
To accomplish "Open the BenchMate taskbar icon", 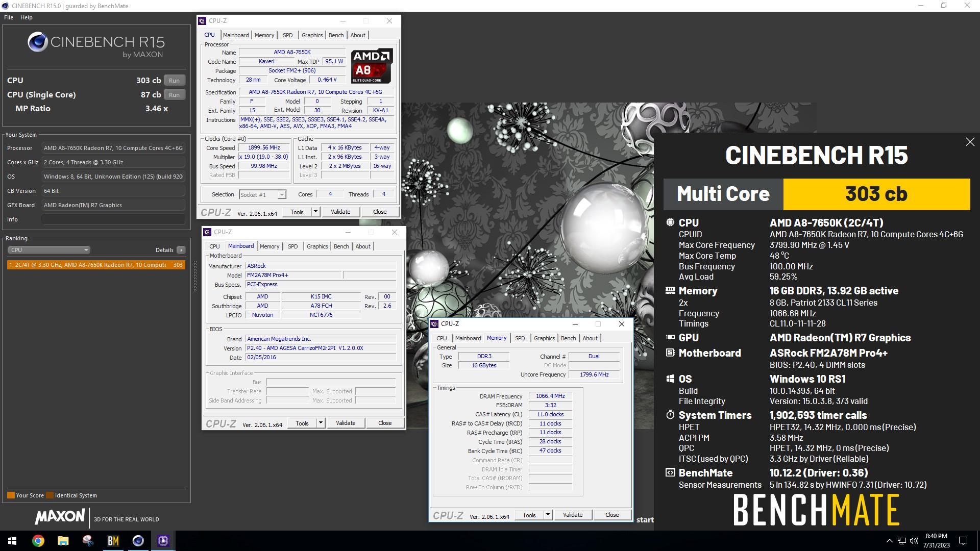I will pyautogui.click(x=113, y=541).
